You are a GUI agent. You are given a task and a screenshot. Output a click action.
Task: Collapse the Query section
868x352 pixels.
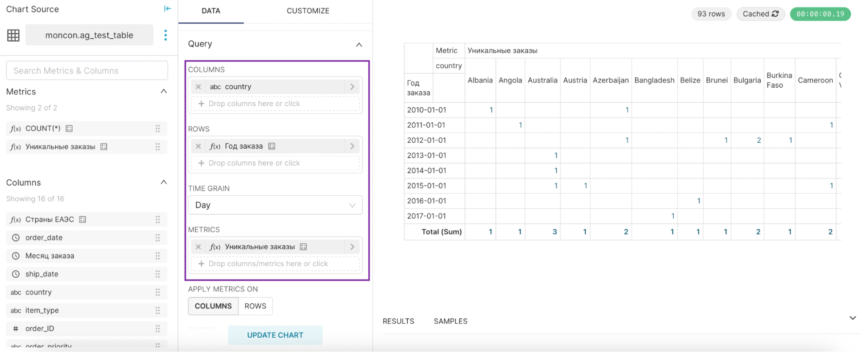359,45
